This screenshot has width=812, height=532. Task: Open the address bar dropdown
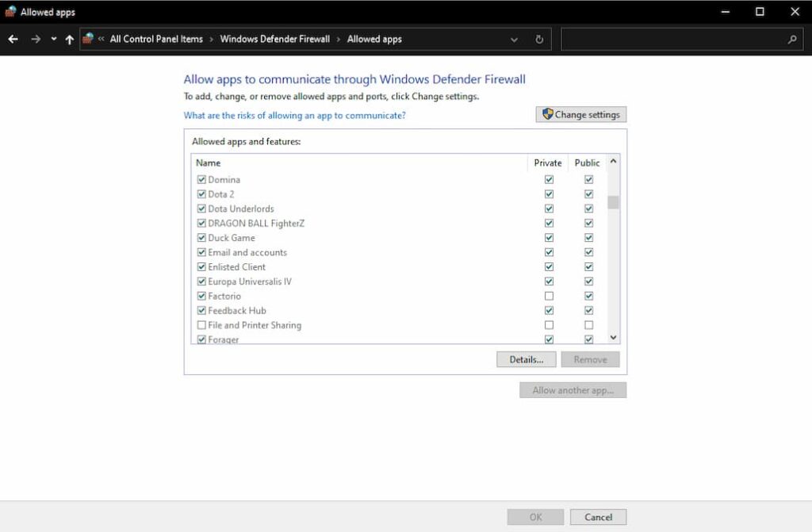click(x=513, y=39)
